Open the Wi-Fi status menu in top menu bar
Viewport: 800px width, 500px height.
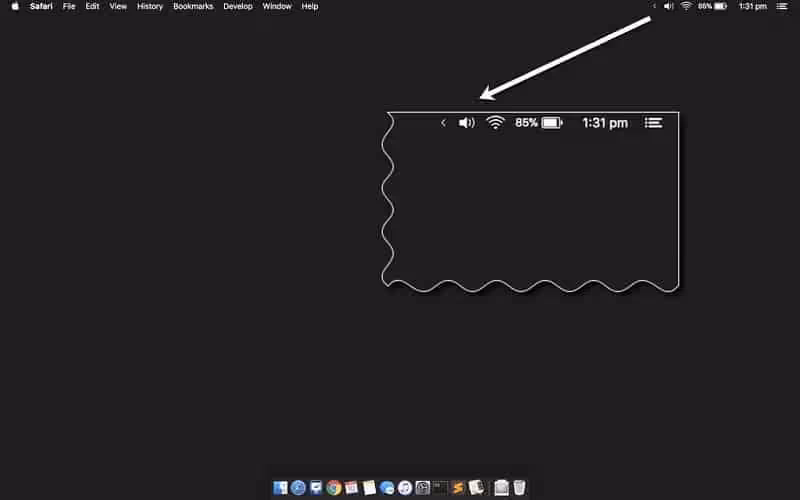pyautogui.click(x=686, y=6)
